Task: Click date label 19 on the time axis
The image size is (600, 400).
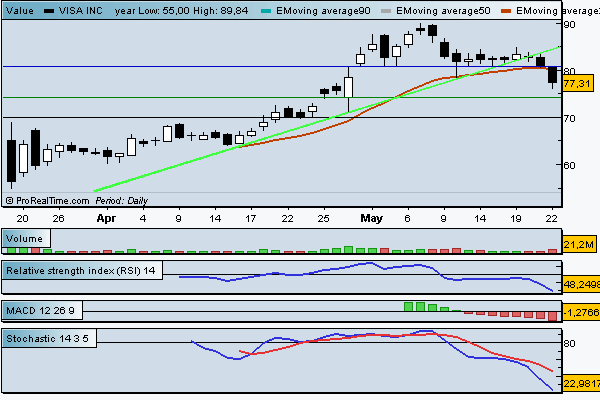Action: click(516, 219)
